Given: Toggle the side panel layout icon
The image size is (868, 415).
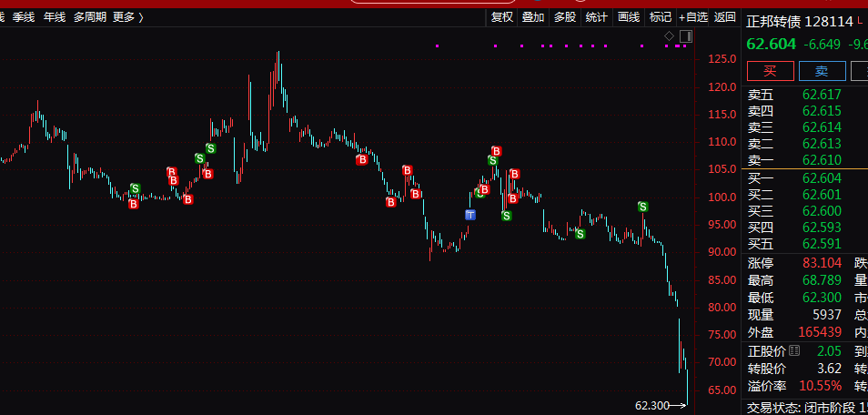Looking at the screenshot, I should (x=686, y=36).
